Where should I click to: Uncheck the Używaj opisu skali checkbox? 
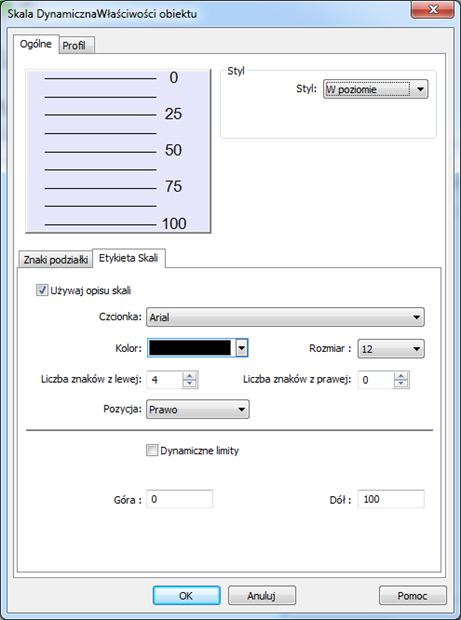click(42, 290)
